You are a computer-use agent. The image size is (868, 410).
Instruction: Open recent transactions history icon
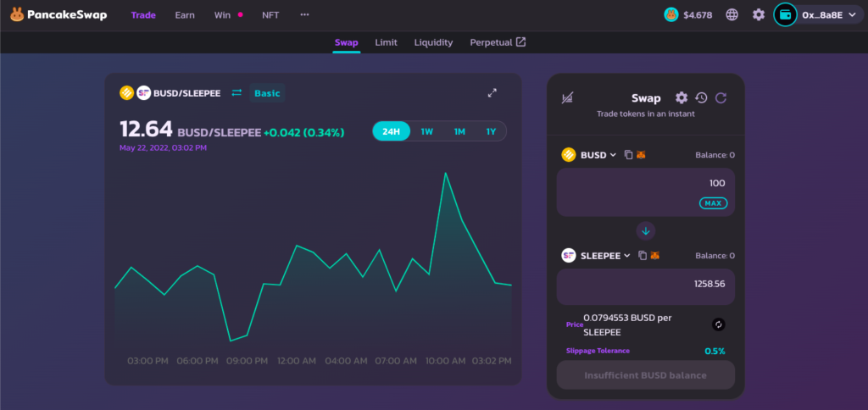(x=701, y=98)
